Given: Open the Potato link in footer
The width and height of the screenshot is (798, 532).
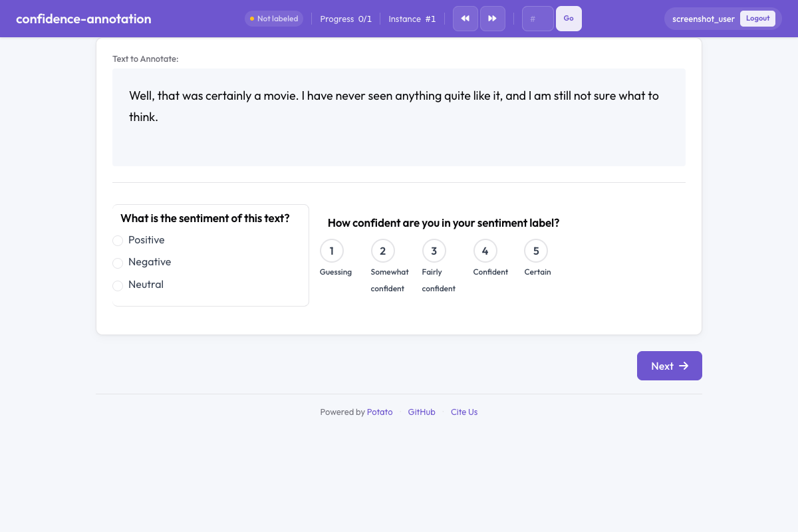Looking at the screenshot, I should 380,412.
